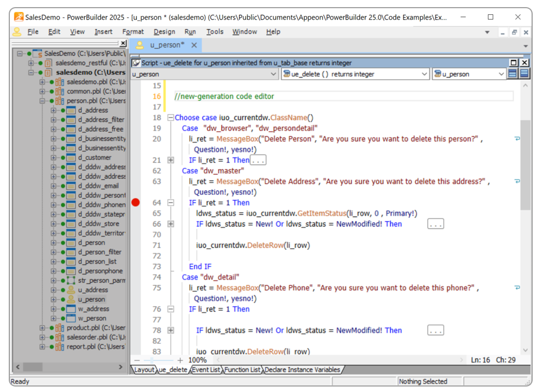Click the ellipsis button to expand line 66 block
The image size is (542, 392).
(435, 223)
